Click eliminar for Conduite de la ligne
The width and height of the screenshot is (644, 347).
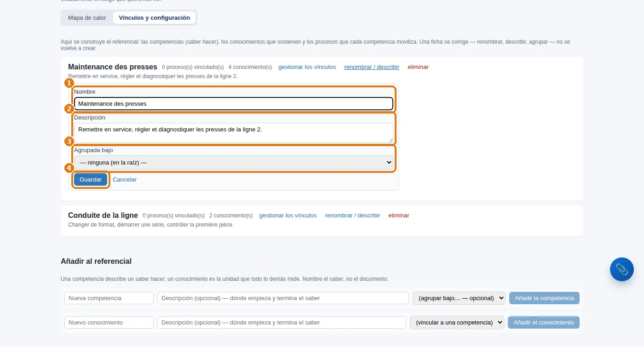pyautogui.click(x=399, y=216)
